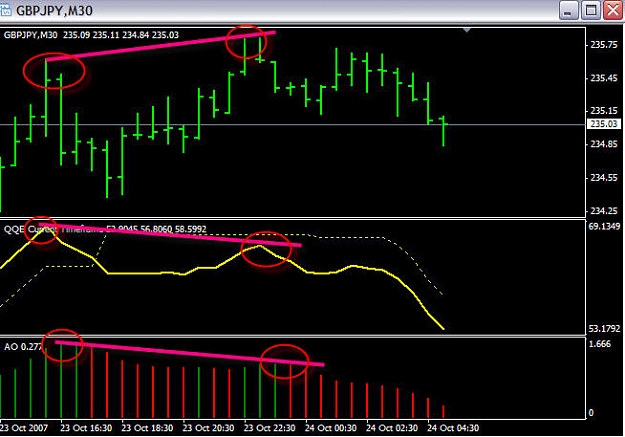Click the last red AO histogram bar
The height and width of the screenshot is (437, 625).
(x=443, y=411)
